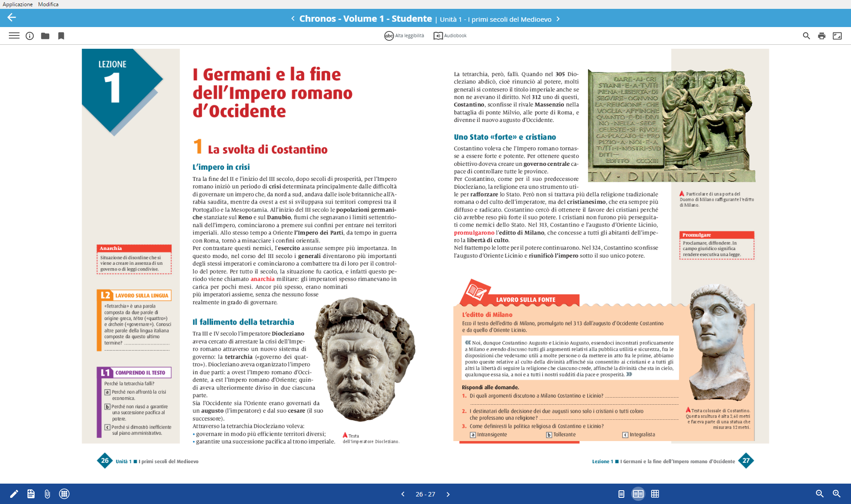Click the Lavoro sulla fonte book icon

pyautogui.click(x=476, y=292)
